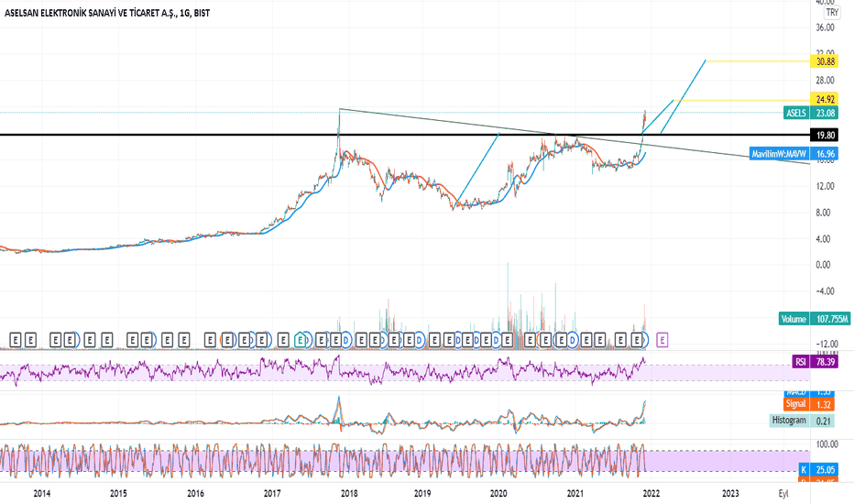Image resolution: width=854 pixels, height=504 pixels.
Task: Click the ASELSAN ELEKTRONİK chart title
Action: (x=106, y=13)
